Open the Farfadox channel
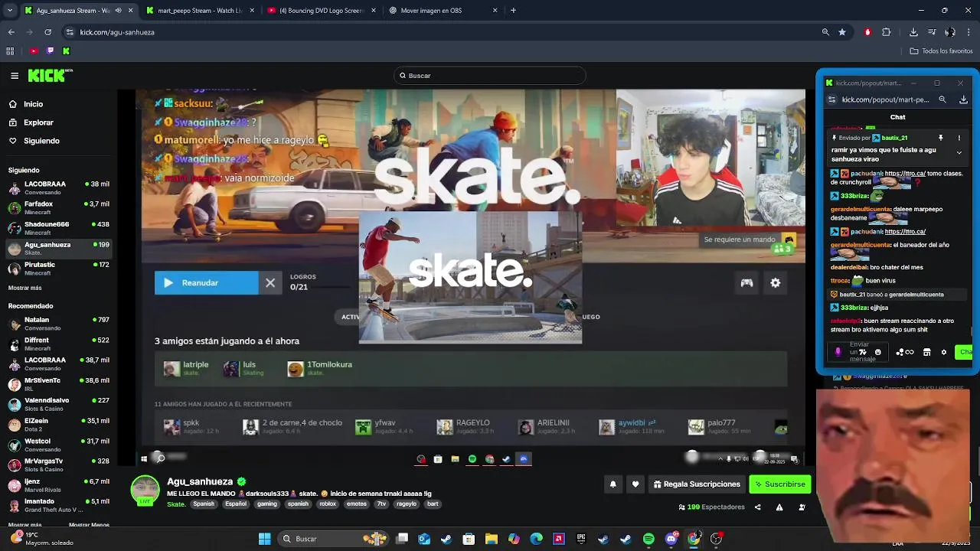This screenshot has height=551, width=980. pyautogui.click(x=58, y=207)
